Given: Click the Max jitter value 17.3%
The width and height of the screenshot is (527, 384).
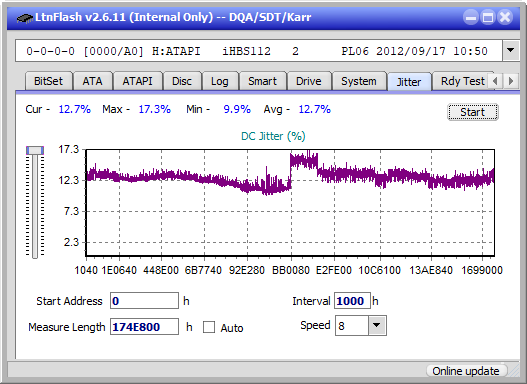Looking at the screenshot, I should tap(155, 109).
